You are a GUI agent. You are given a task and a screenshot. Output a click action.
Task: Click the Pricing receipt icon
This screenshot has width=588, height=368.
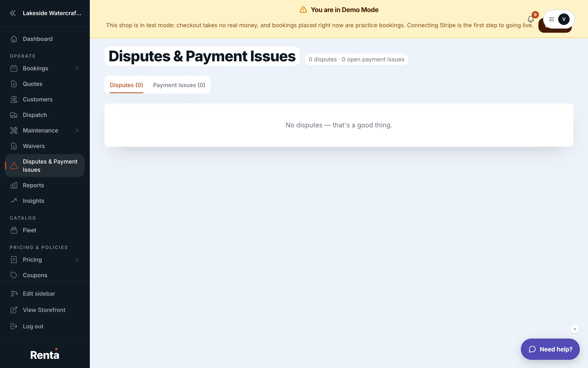point(14,260)
